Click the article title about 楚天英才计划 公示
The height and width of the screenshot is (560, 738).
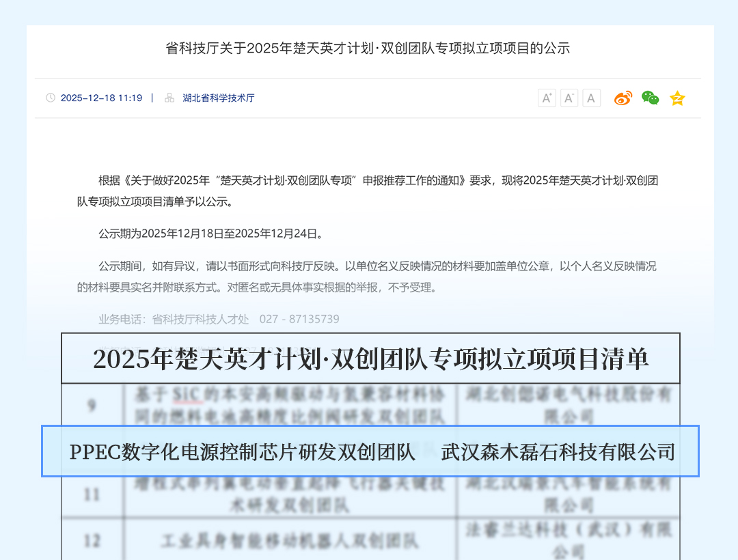368,48
